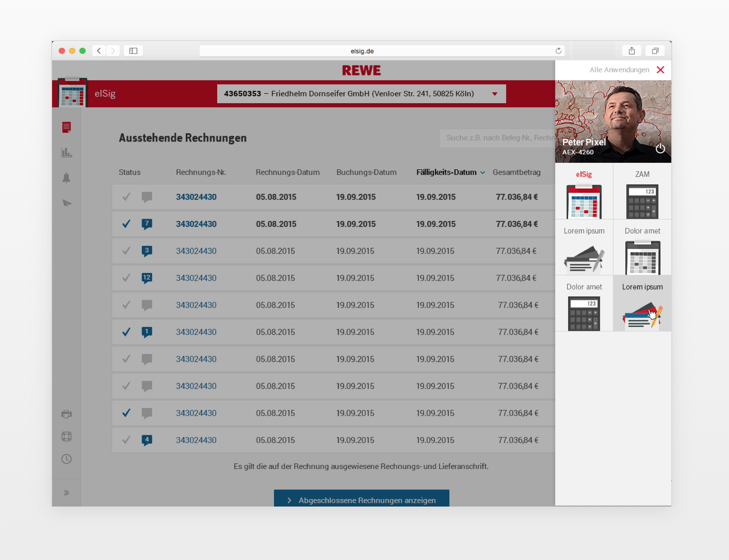Click the REWE logo

361,70
